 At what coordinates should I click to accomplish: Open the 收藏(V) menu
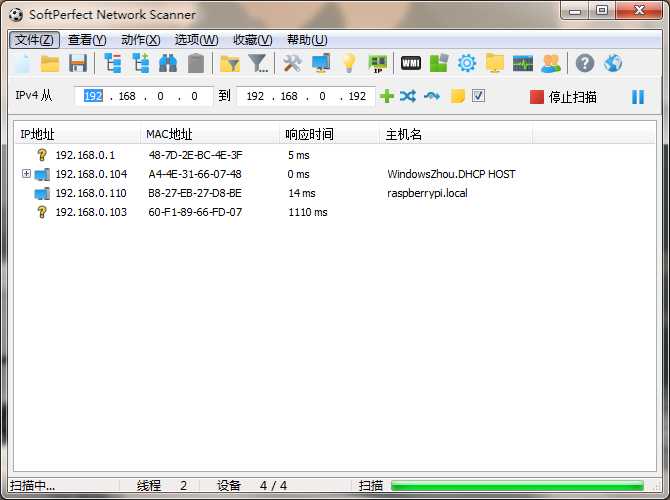(253, 40)
